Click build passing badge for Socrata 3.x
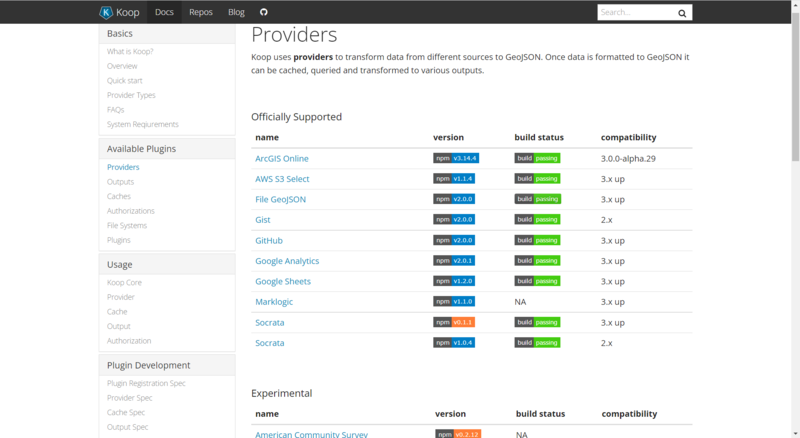The image size is (800, 438). pos(537,322)
